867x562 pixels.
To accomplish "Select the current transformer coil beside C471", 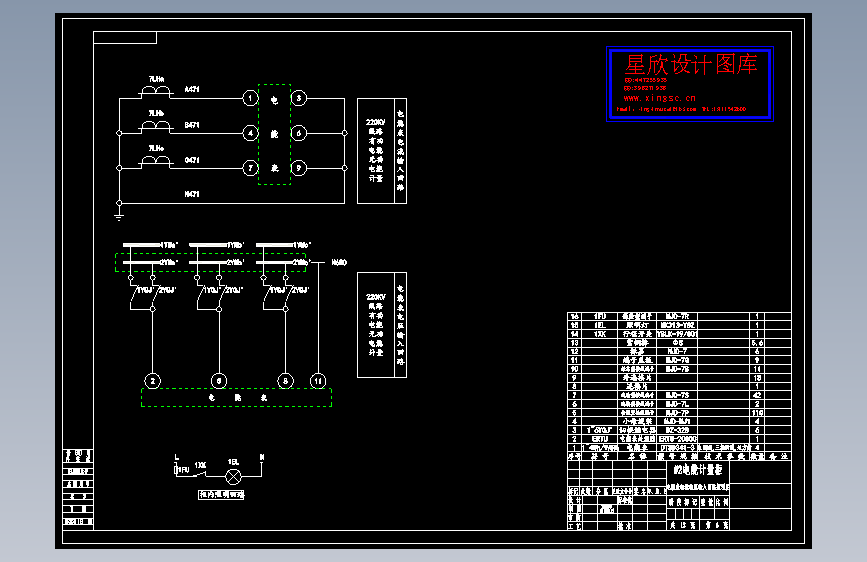I will pos(156,162).
